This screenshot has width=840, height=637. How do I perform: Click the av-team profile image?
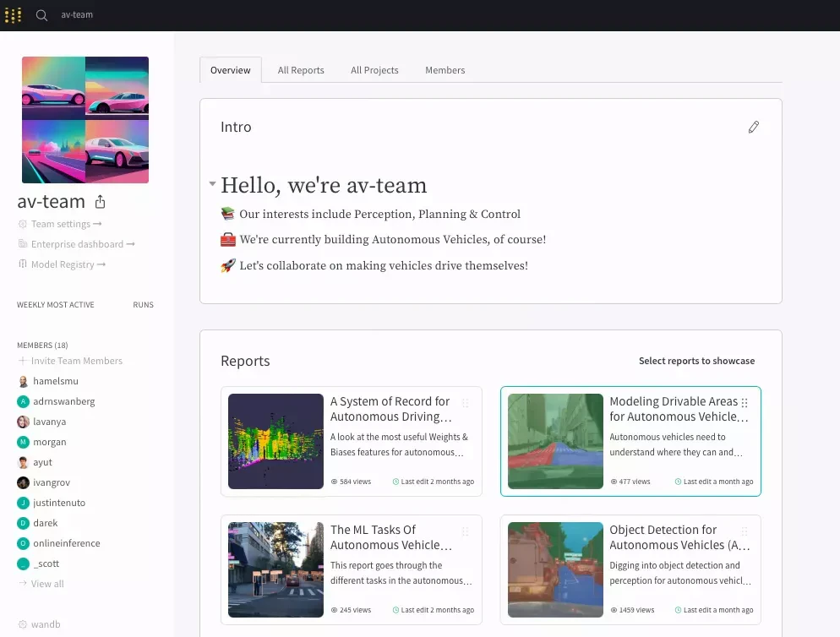(x=85, y=119)
